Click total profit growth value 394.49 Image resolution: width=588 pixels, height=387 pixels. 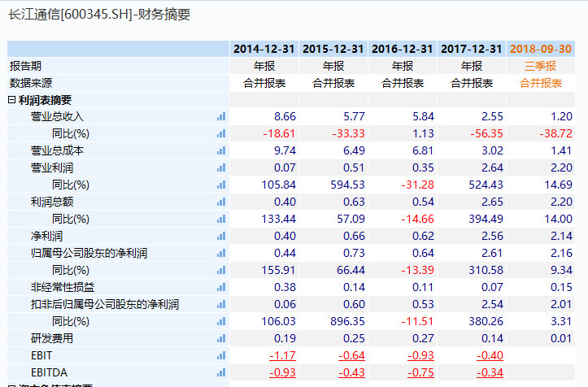pyautogui.click(x=486, y=219)
